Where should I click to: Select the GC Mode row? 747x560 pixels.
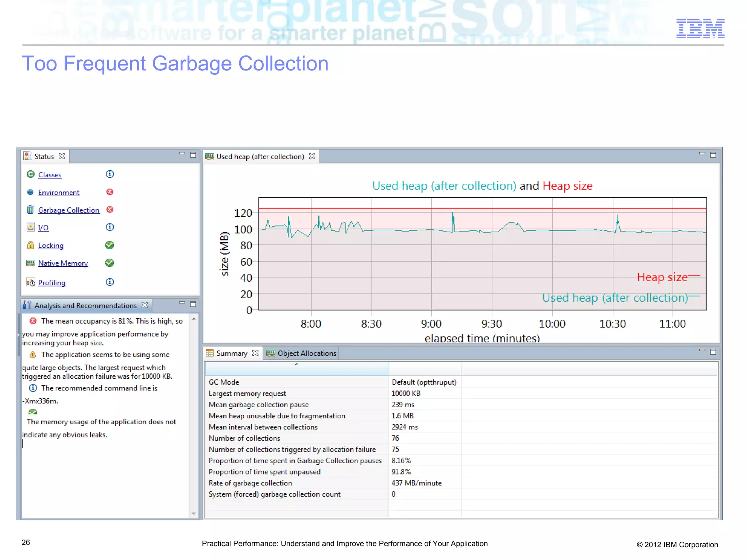coord(461,382)
